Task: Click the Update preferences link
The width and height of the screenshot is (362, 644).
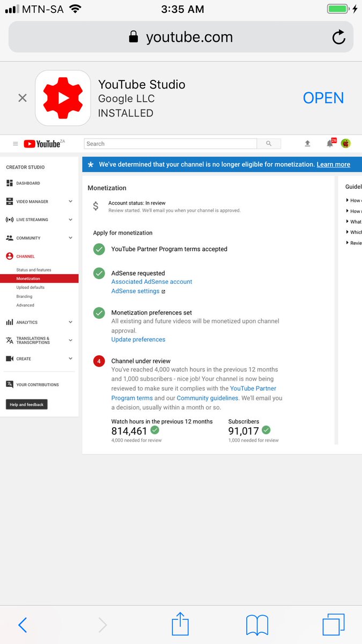Action: (138, 340)
